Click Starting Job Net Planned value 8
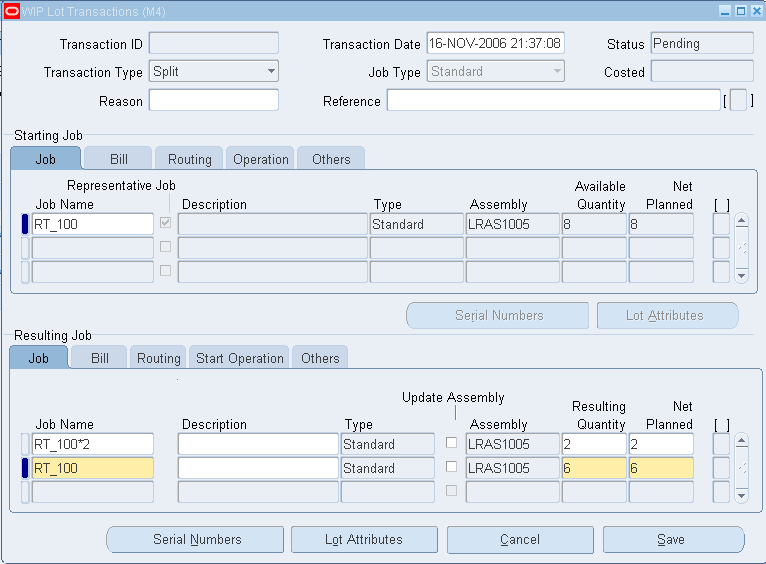This screenshot has width=766, height=564. tap(661, 224)
